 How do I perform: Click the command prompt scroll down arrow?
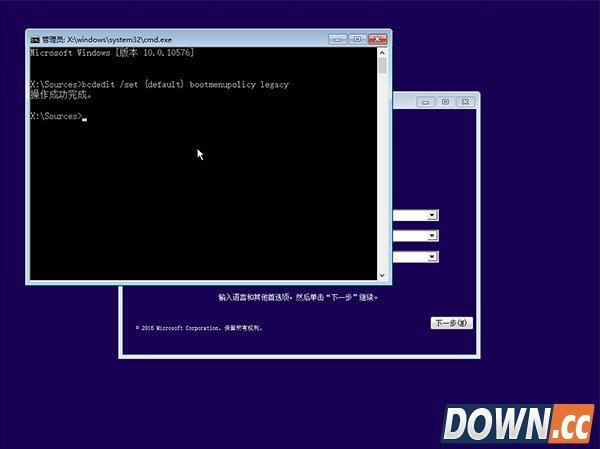[382, 275]
